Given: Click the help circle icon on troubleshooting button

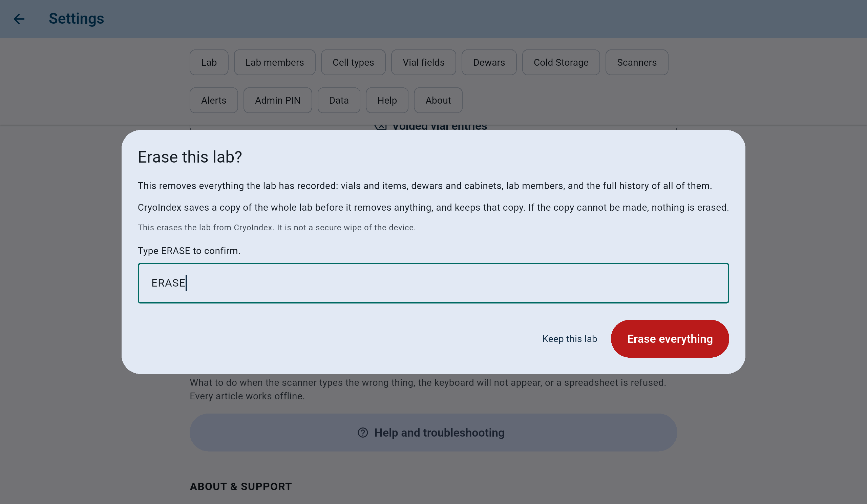Looking at the screenshot, I should (363, 433).
